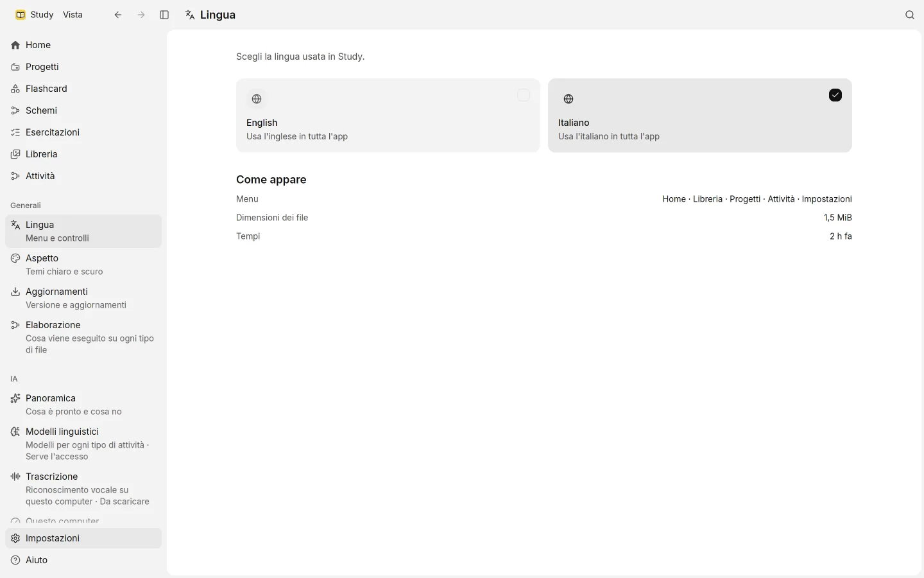Go back with the left arrow
The image size is (924, 578).
pos(118,15)
